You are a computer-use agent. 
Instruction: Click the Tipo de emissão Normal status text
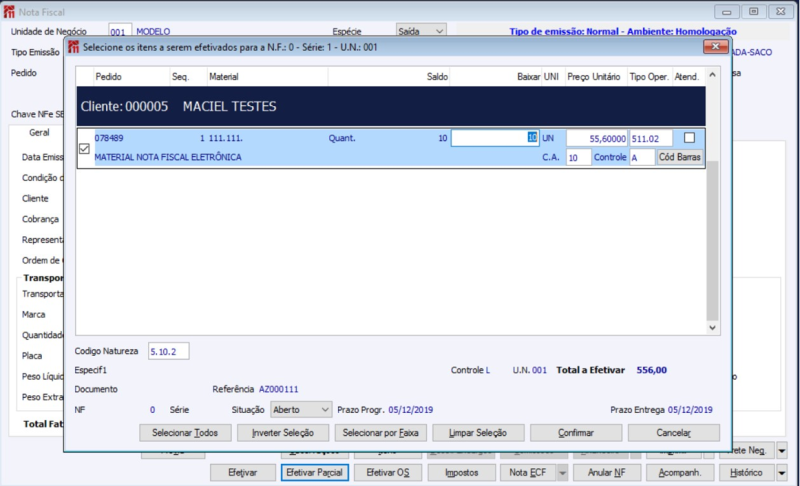pos(623,32)
